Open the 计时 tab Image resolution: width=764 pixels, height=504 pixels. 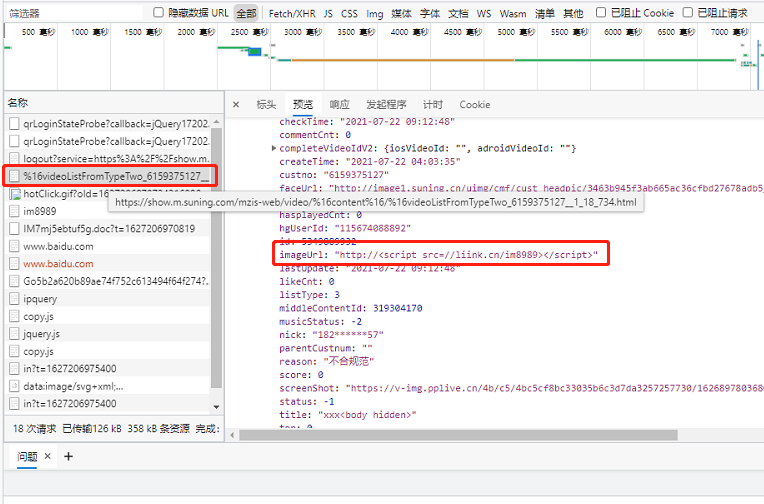coord(432,104)
